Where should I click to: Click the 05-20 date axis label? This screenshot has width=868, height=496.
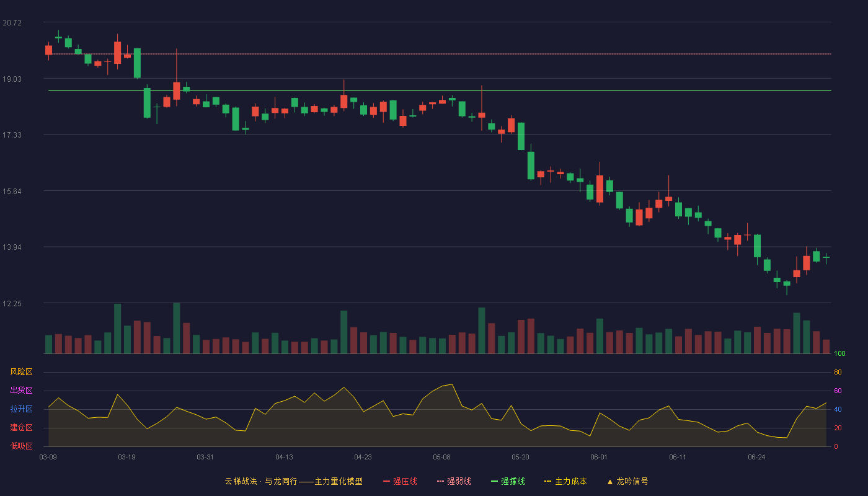[521, 457]
